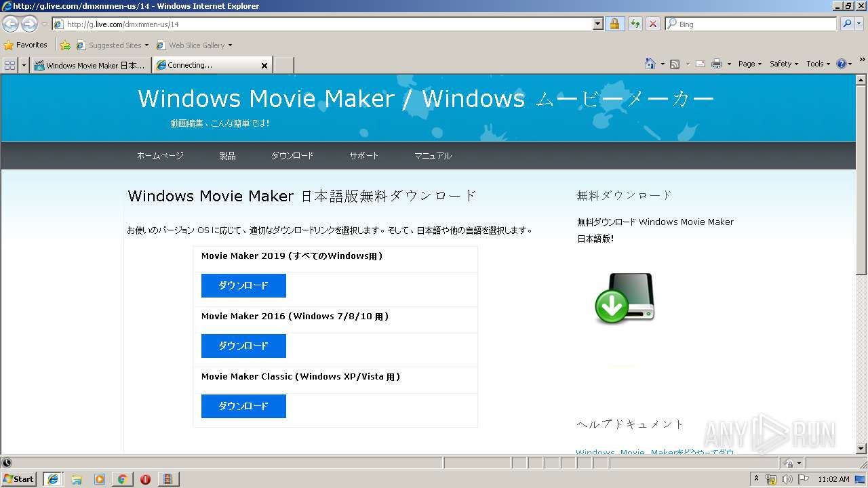This screenshot has width=868, height=488.
Task: Open サポート navigation item
Action: [x=364, y=156]
